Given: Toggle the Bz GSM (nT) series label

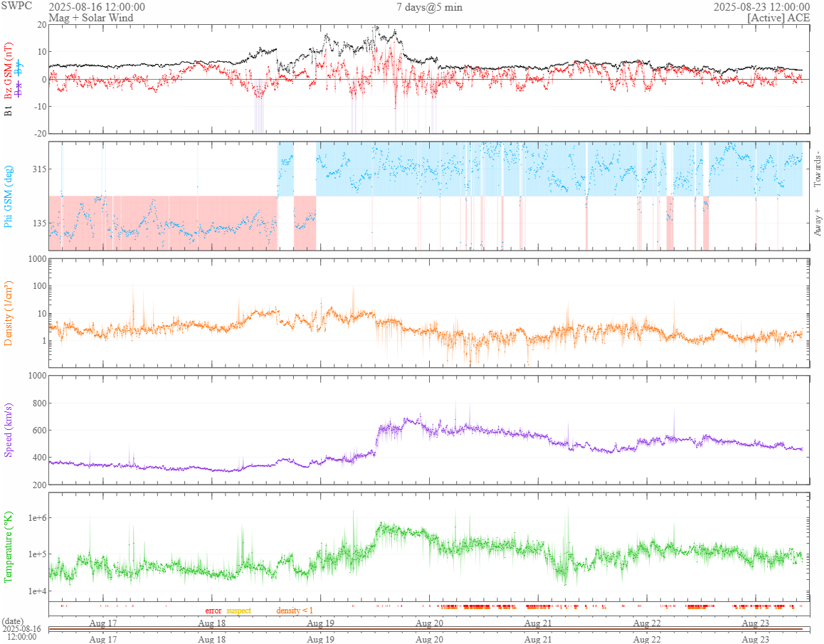Looking at the screenshot, I should (8, 71).
